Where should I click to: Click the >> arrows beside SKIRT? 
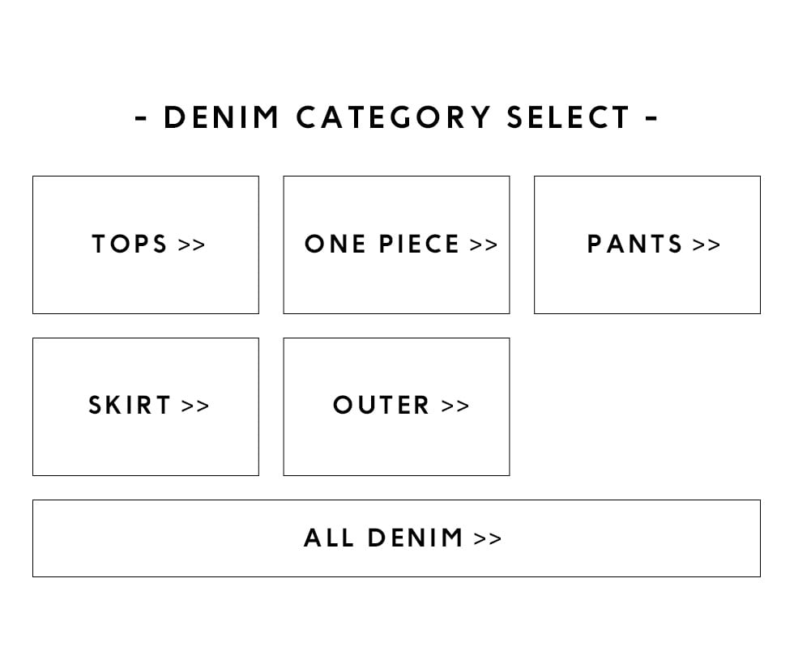coord(195,406)
